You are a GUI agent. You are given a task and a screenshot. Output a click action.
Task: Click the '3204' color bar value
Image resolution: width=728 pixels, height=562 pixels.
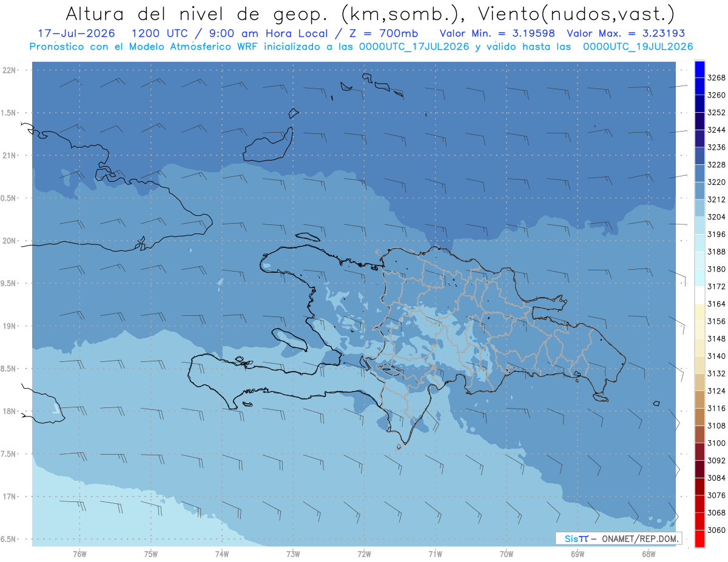[716, 217]
